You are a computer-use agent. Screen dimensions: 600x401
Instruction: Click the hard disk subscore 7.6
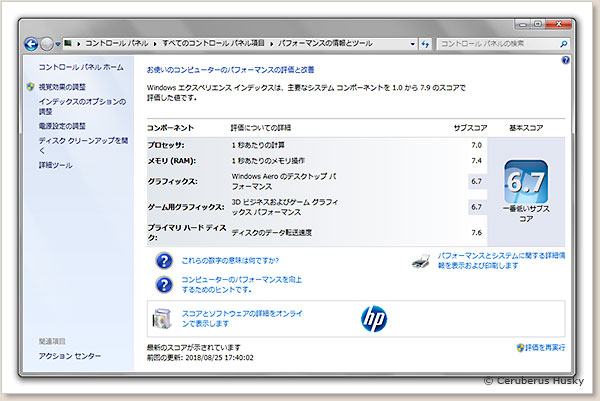[x=476, y=233]
